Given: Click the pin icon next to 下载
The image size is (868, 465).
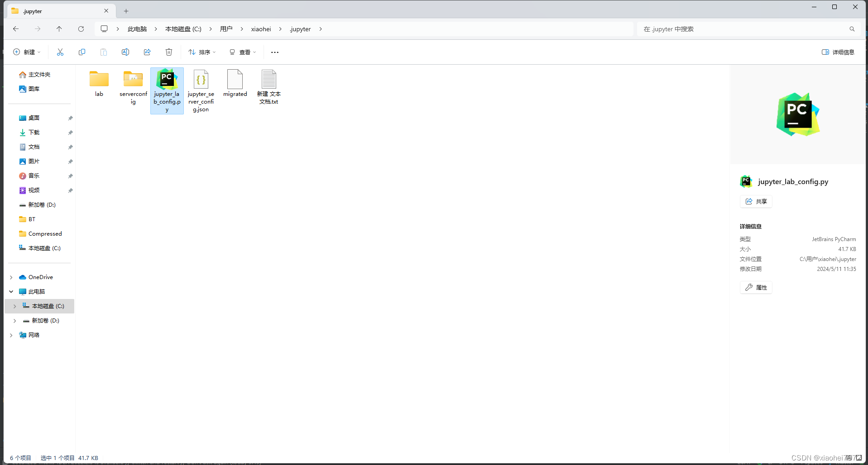Looking at the screenshot, I should [70, 132].
